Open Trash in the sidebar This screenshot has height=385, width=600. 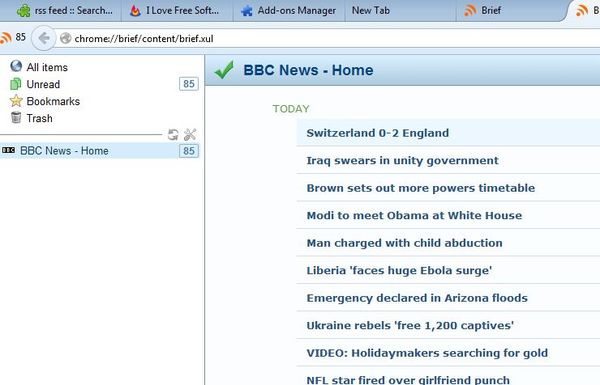point(39,118)
